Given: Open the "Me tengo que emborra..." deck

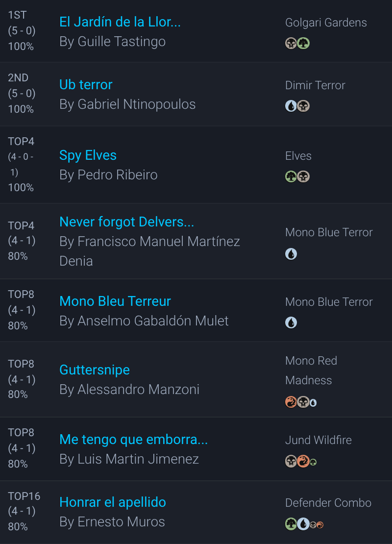Looking at the screenshot, I should tap(133, 440).
